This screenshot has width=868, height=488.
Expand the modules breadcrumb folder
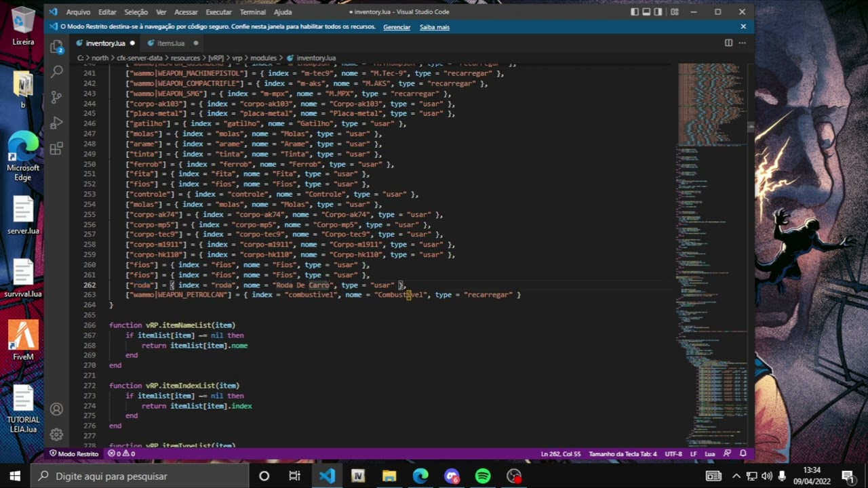[263, 58]
